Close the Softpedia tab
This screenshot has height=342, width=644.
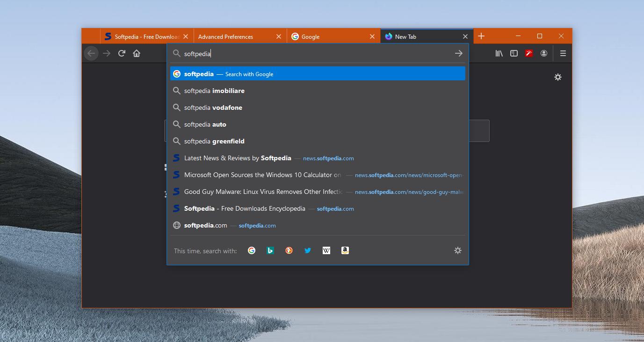click(x=186, y=36)
